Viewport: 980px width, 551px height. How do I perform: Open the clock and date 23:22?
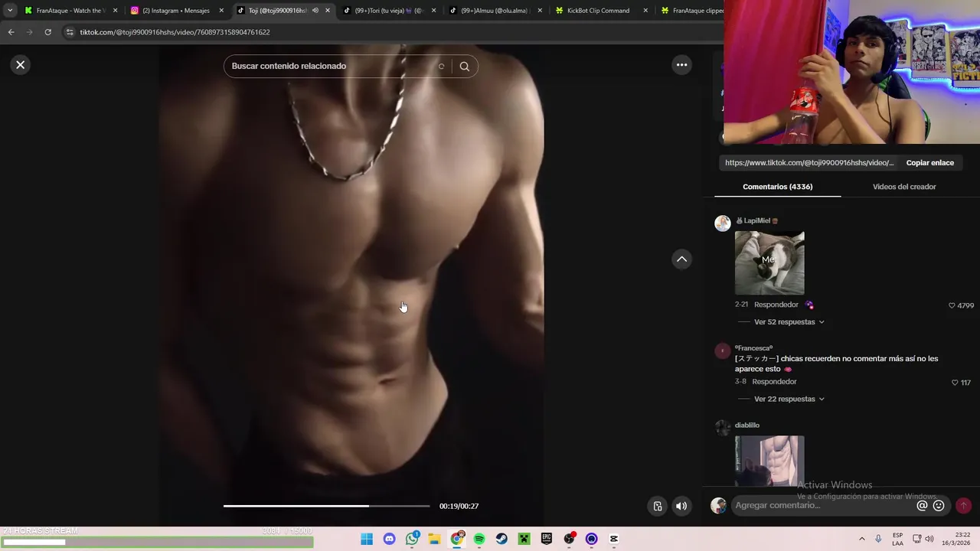pos(958,539)
